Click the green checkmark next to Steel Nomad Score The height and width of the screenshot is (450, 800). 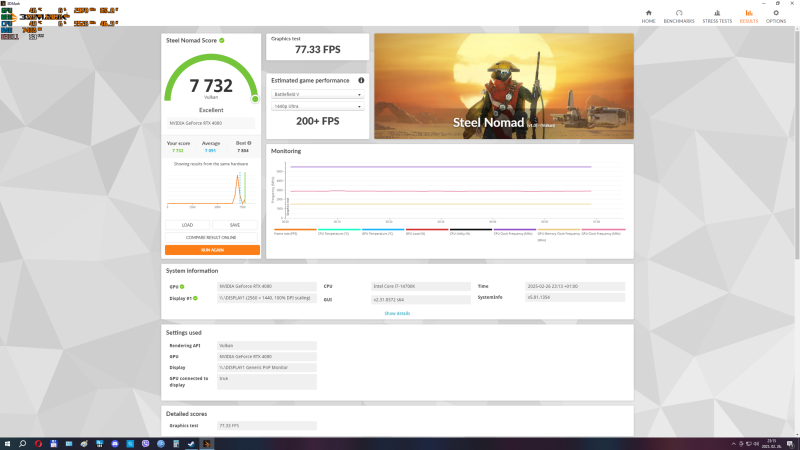pos(222,40)
